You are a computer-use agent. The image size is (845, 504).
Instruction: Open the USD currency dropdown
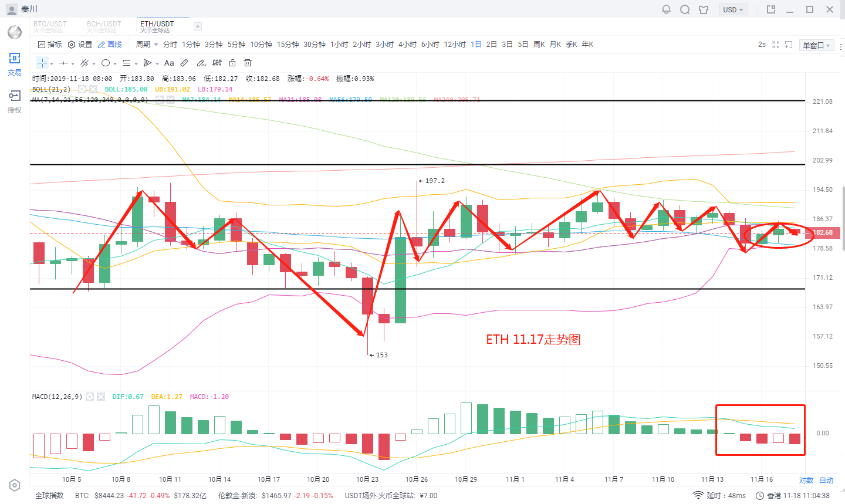click(734, 9)
